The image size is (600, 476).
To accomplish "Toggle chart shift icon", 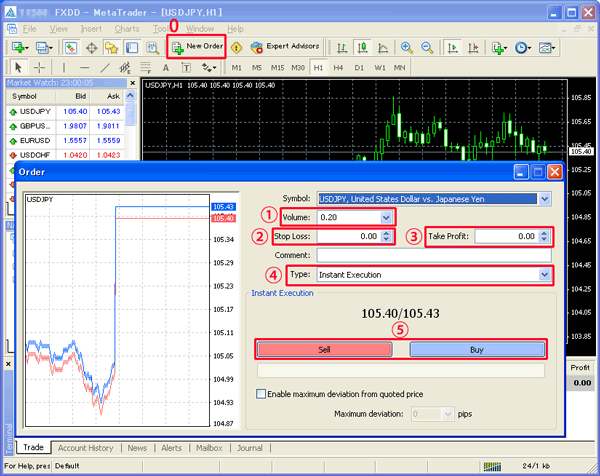I will click(473, 48).
